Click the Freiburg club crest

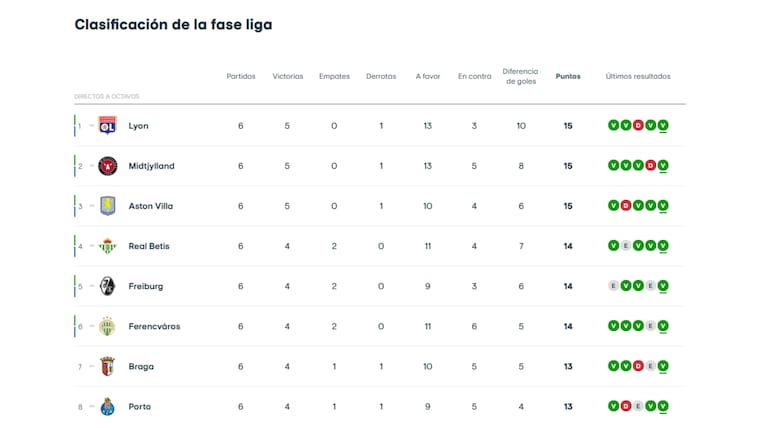coord(107,286)
